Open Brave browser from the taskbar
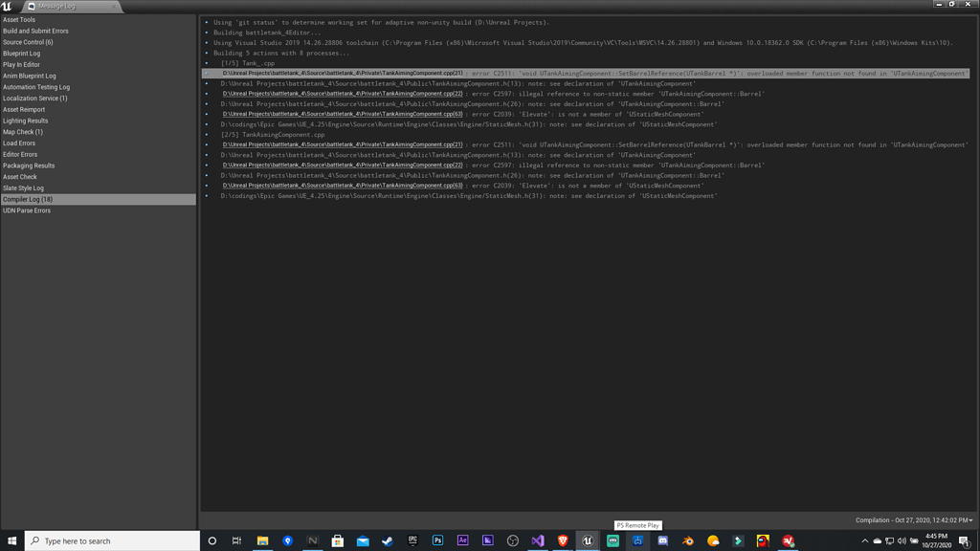This screenshot has width=980, height=551. (563, 541)
